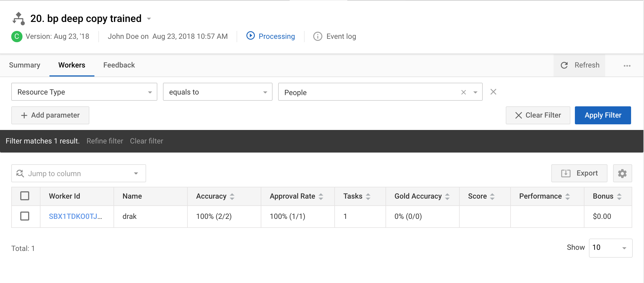
Task: Clear the People value with its X icon
Action: 464,92
